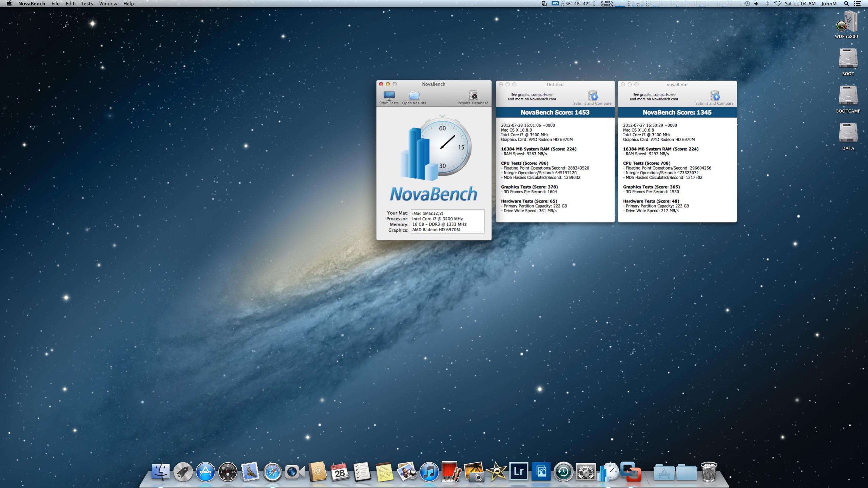Select the BOOT drive icon on desktop

tap(848, 62)
